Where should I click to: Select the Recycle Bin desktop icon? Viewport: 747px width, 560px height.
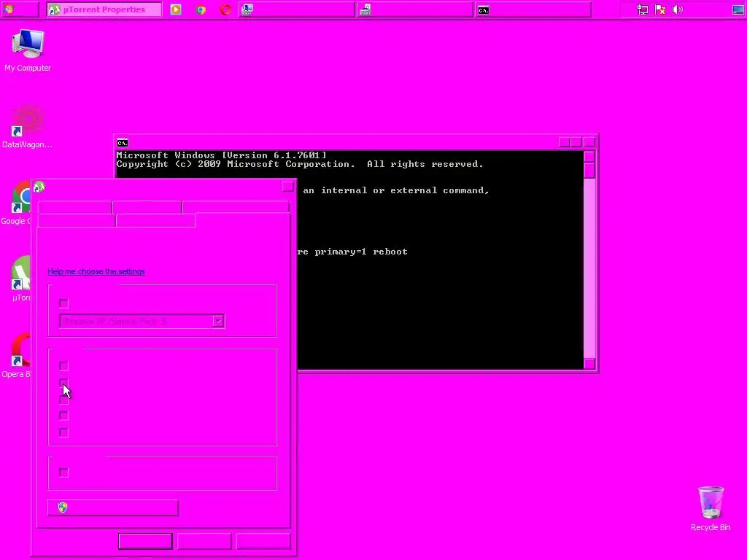(x=711, y=508)
